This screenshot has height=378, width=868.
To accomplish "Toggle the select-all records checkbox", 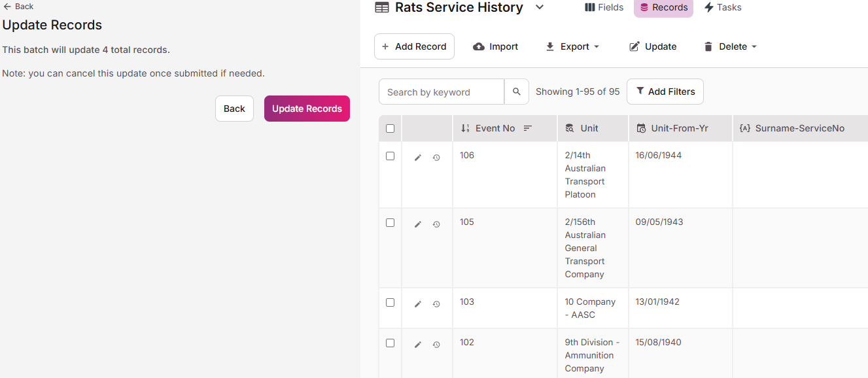I will [x=391, y=128].
